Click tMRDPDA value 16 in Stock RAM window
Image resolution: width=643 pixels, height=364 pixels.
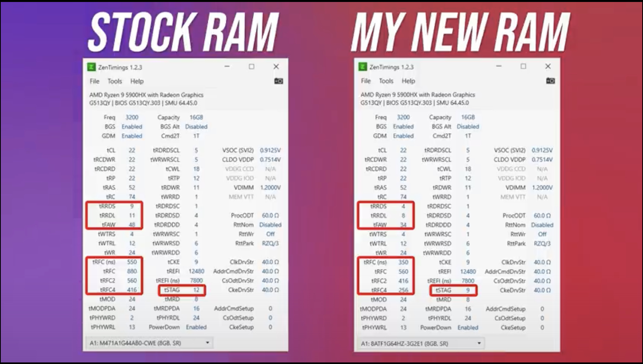pyautogui.click(x=196, y=308)
